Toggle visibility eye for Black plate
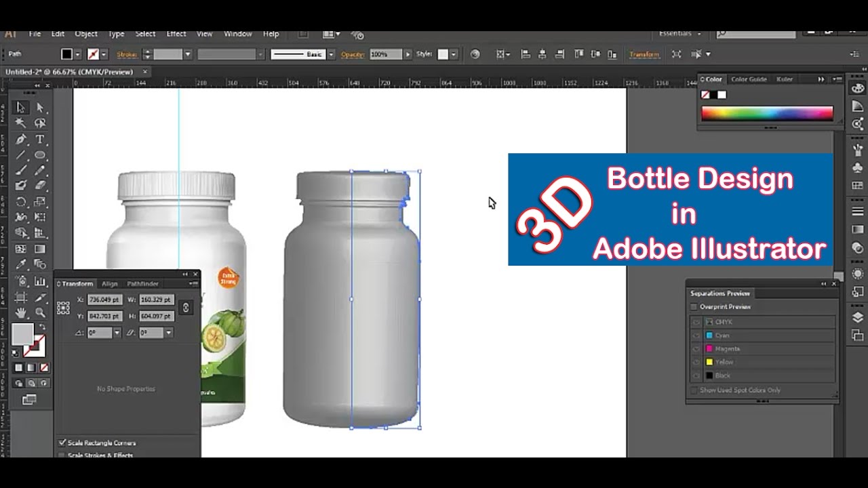 click(x=696, y=375)
